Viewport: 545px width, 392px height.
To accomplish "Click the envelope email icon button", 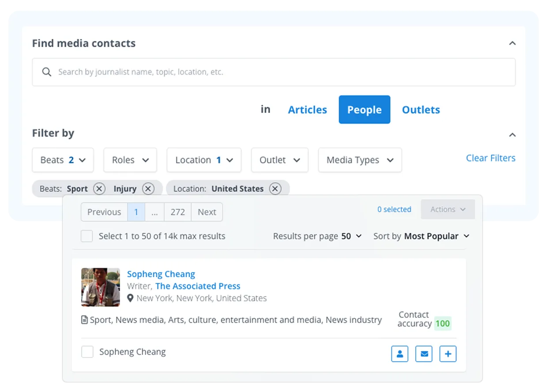I will click(x=424, y=354).
